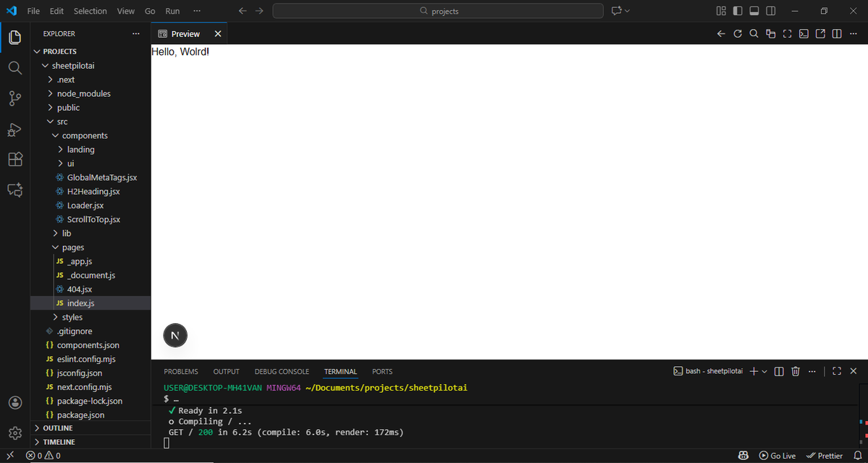Image resolution: width=868 pixels, height=463 pixels.
Task: Open the Extensions view
Action: click(x=15, y=159)
